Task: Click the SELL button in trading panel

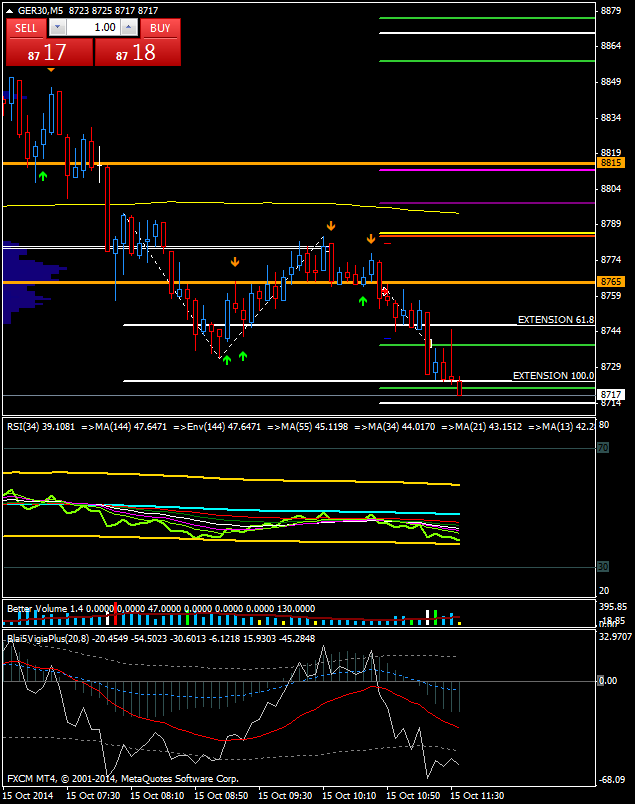Action: tap(26, 28)
